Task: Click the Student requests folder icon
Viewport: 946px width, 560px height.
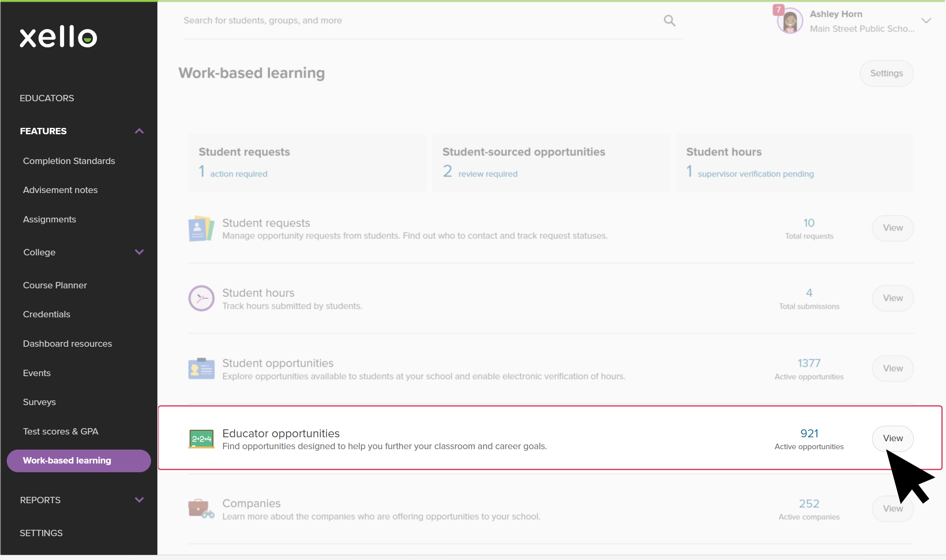Action: pyautogui.click(x=201, y=229)
